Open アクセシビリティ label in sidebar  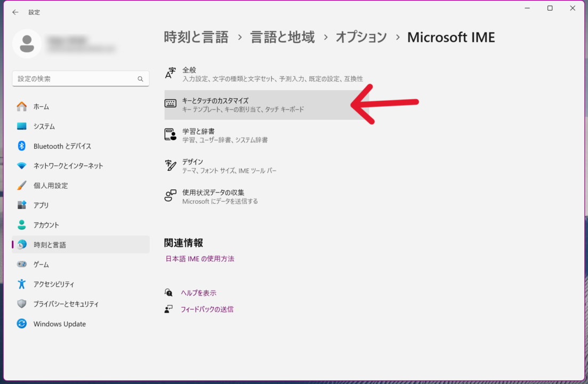(x=54, y=284)
